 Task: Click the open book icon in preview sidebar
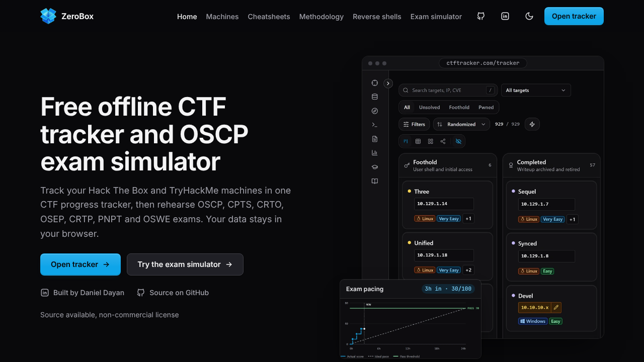click(374, 181)
